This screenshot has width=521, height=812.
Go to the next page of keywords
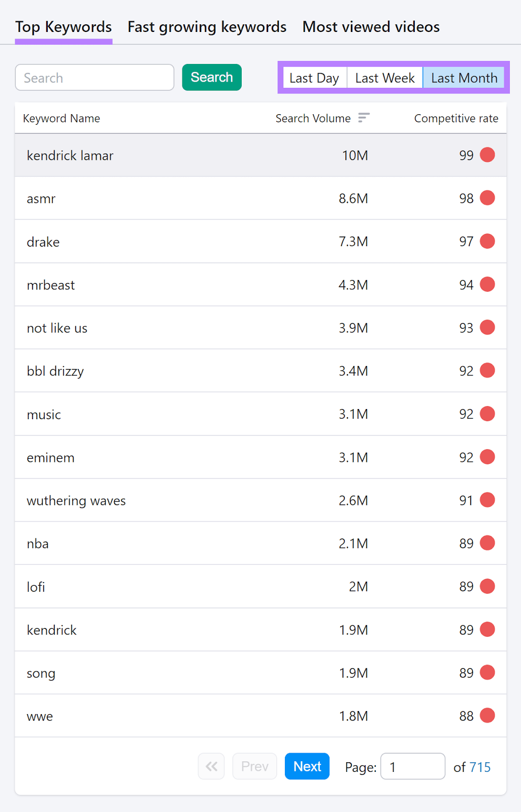point(307,766)
